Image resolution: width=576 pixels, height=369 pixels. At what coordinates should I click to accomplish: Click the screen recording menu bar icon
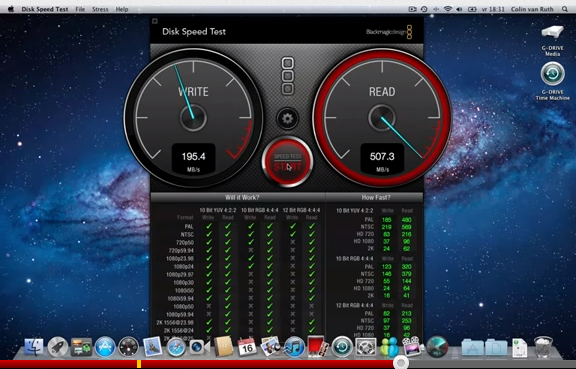[413, 9]
